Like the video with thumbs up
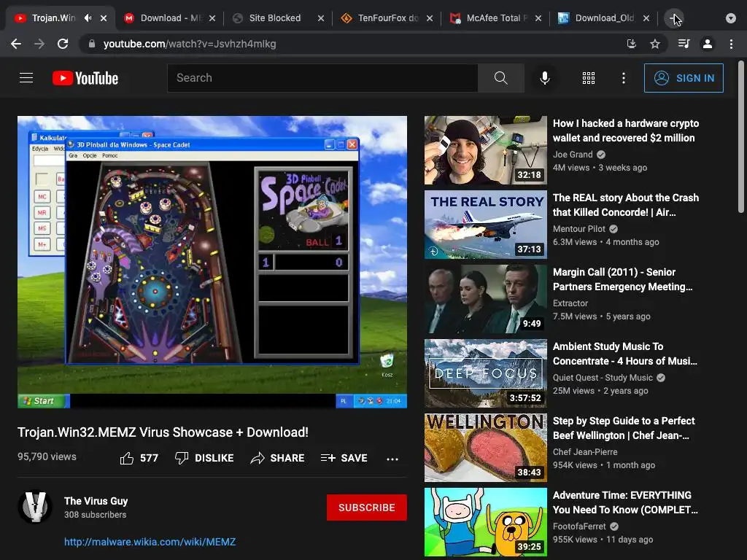The image size is (747, 560). 139,458
